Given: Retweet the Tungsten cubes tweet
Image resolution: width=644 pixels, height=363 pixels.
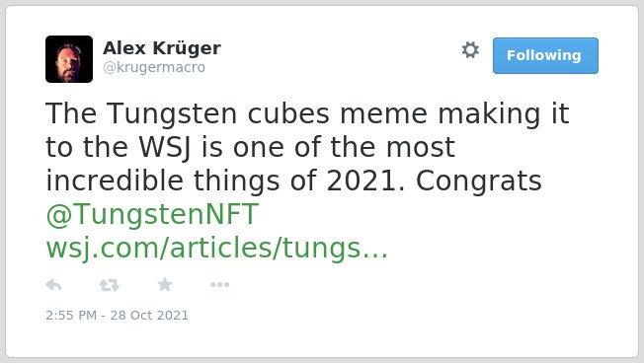Looking at the screenshot, I should click(110, 285).
